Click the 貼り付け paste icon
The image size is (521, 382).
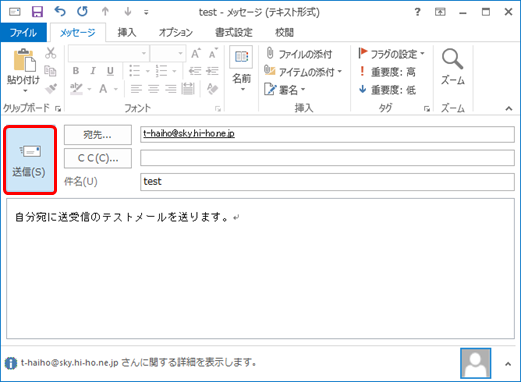pyautogui.click(x=24, y=60)
